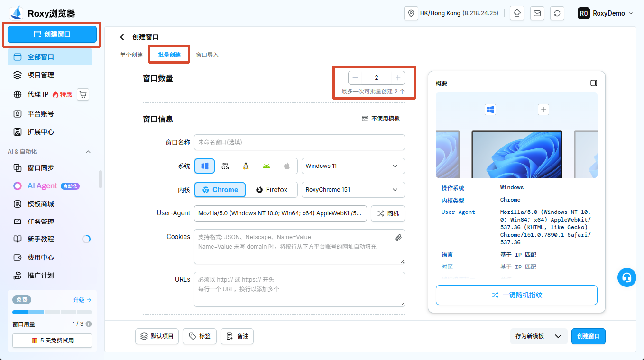644x360 pixels.
Task: Increase window count with plus button
Action: tap(398, 78)
